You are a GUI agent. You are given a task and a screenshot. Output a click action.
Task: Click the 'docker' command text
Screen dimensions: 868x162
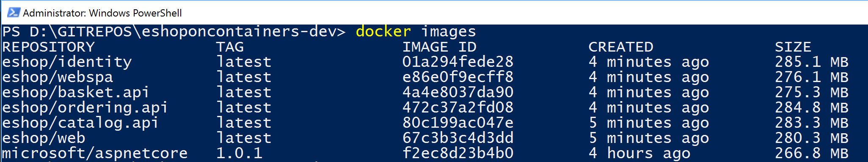[383, 31]
